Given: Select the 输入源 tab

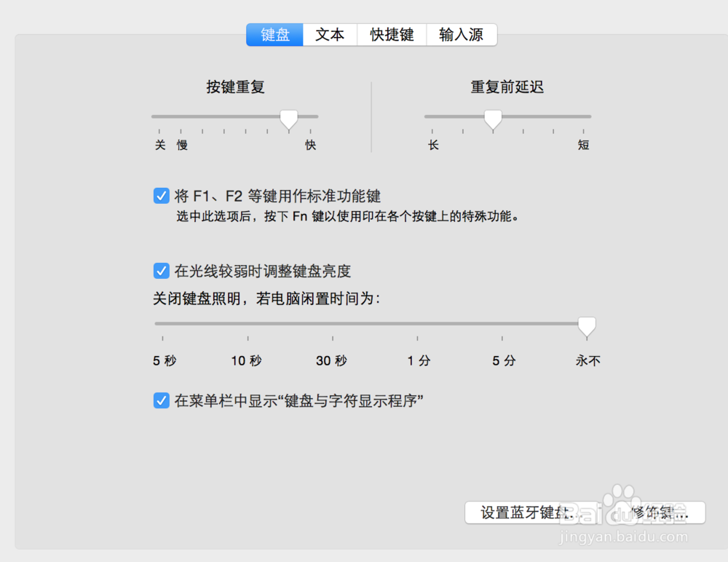Looking at the screenshot, I should [x=461, y=34].
